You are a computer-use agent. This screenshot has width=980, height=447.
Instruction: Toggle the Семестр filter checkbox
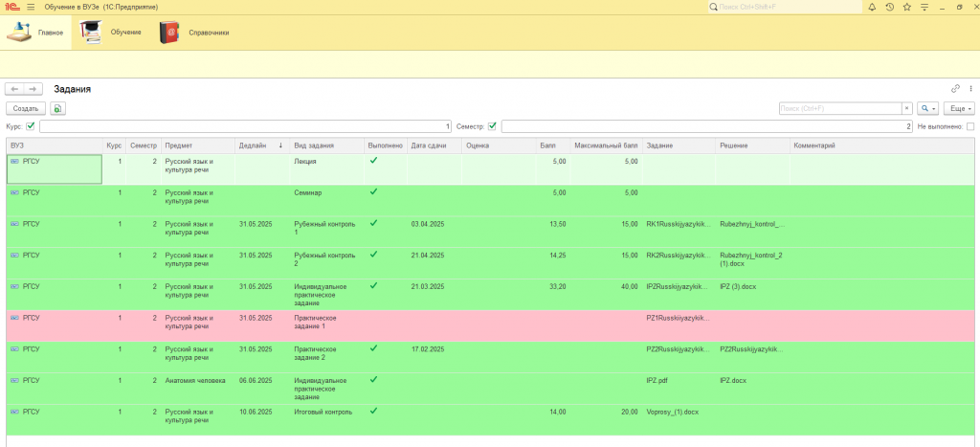tap(492, 126)
